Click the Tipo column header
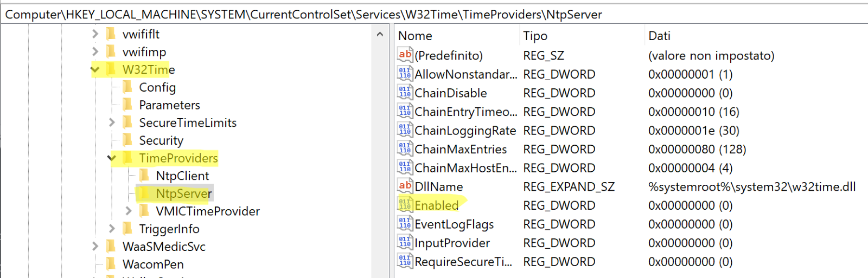This screenshot has width=868, height=278. click(x=535, y=36)
